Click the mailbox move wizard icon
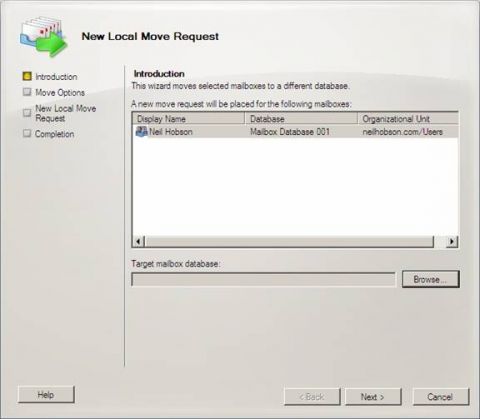 (43, 37)
